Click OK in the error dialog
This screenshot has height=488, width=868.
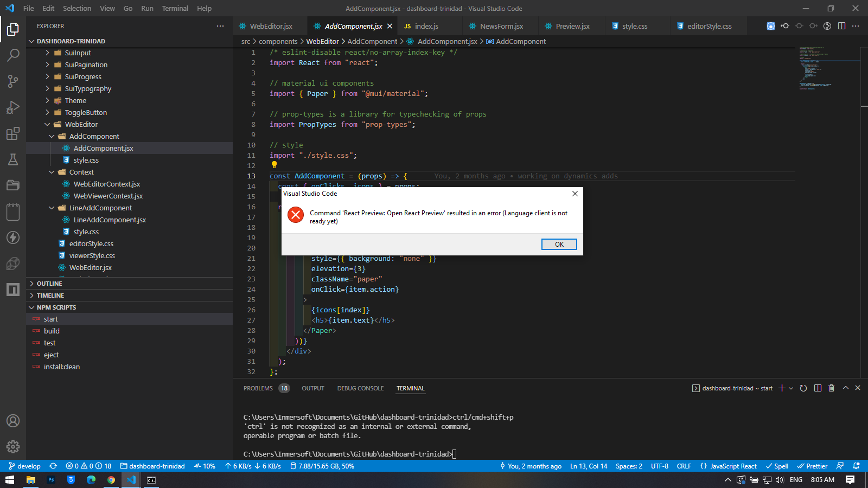pyautogui.click(x=559, y=245)
